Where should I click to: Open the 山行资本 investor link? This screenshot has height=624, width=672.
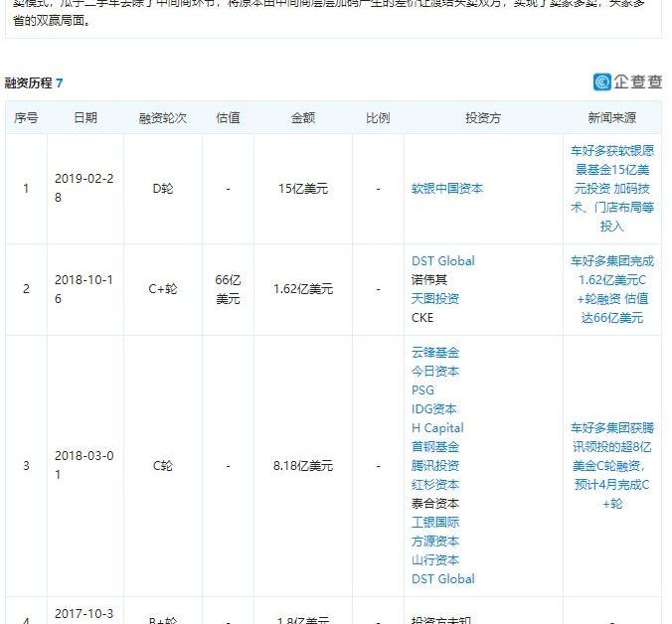pos(435,559)
